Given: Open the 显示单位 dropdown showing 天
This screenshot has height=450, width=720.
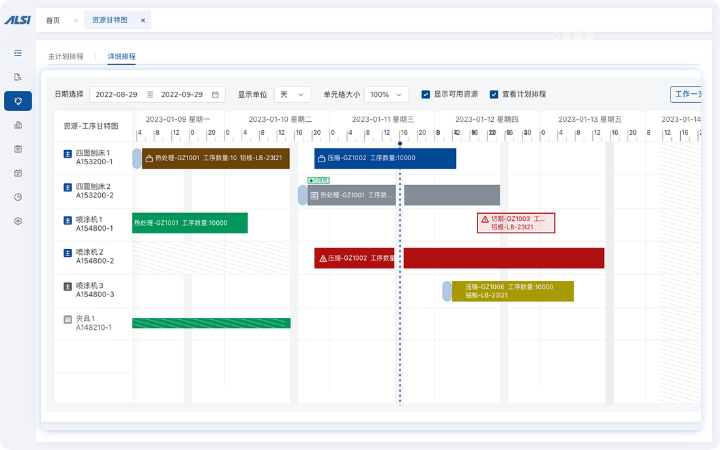Looking at the screenshot, I should (x=292, y=95).
